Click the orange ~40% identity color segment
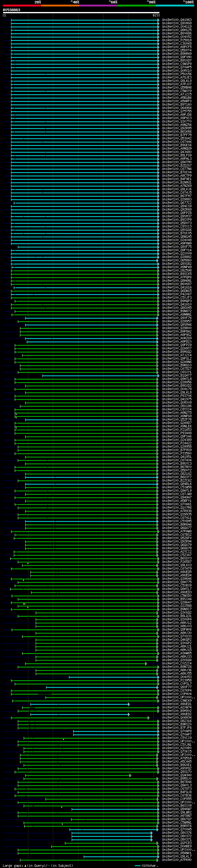Image resolution: width=197 pixels, height=868 pixels. 60,6
